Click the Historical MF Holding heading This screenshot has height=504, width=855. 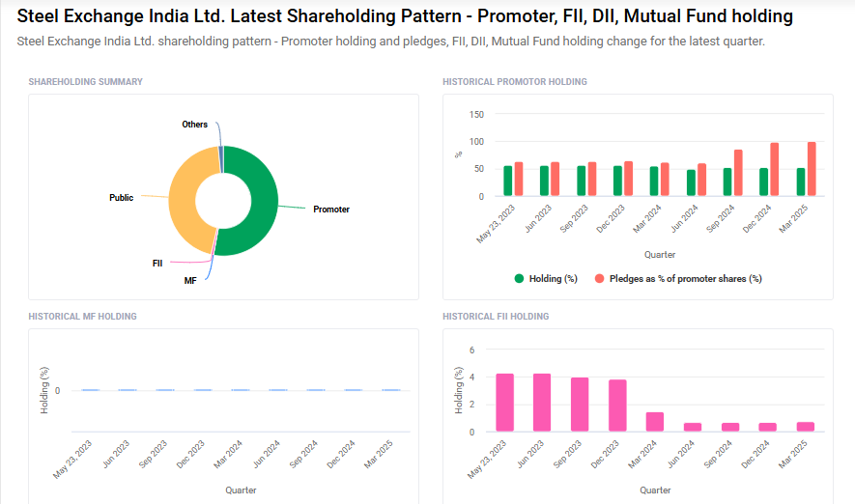click(x=82, y=317)
